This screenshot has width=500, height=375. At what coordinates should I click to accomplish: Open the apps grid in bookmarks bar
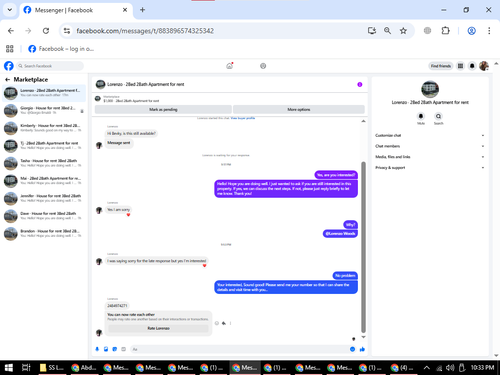coord(10,49)
